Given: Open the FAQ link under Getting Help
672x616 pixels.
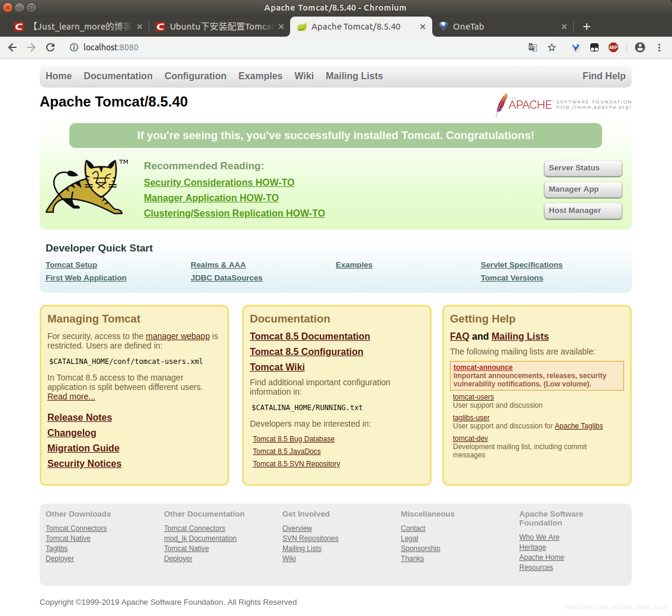Looking at the screenshot, I should pyautogui.click(x=459, y=336).
